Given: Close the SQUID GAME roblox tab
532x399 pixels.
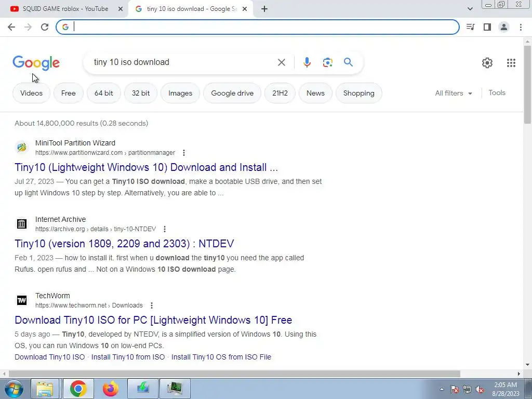Looking at the screenshot, I should [x=121, y=9].
